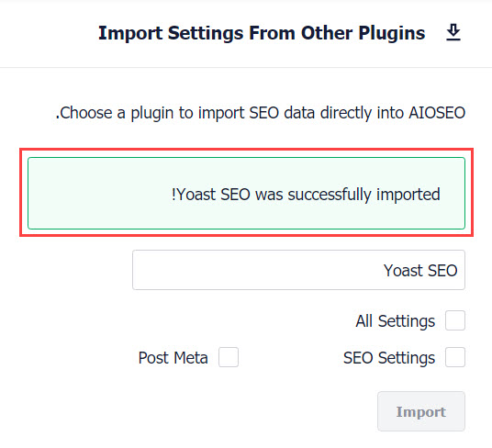Click the word Plugins in the title
Image resolution: width=492 pixels, height=448 pixels.
click(392, 33)
